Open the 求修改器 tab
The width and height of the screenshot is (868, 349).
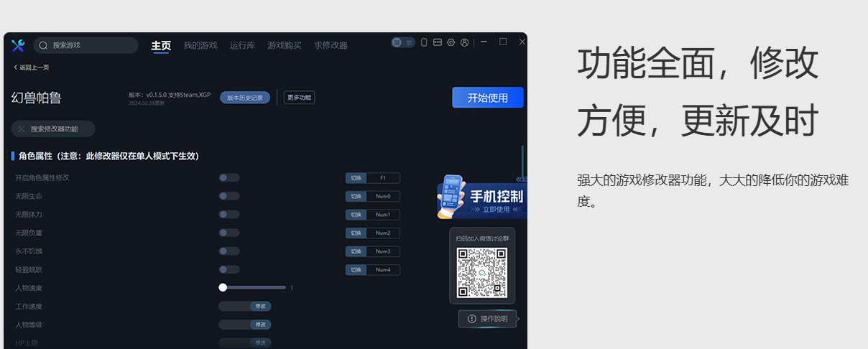(x=331, y=45)
